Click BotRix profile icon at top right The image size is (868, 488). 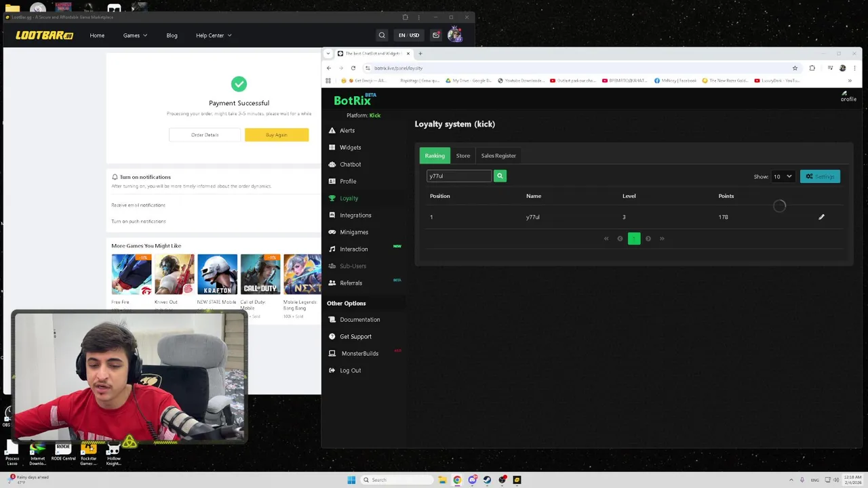(848, 97)
